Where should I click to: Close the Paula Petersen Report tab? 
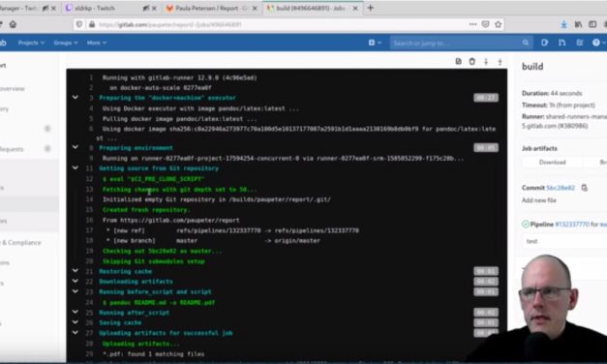(255, 8)
